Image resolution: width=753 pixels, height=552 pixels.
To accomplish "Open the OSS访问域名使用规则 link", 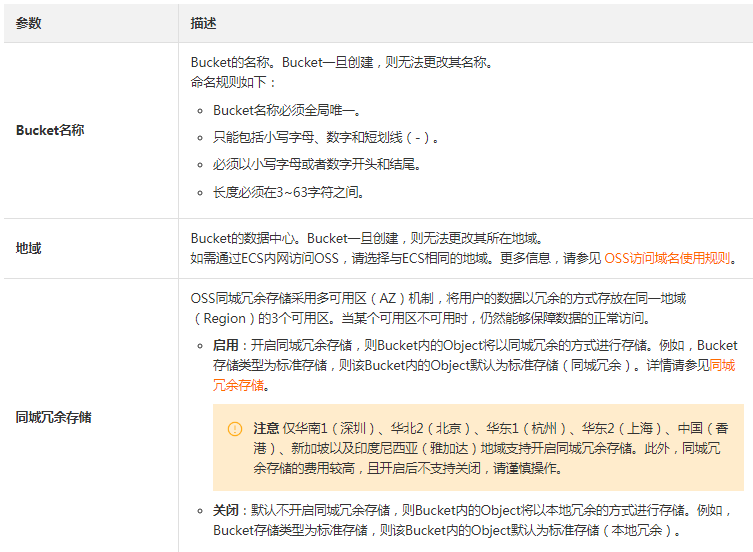I will 667,258.
